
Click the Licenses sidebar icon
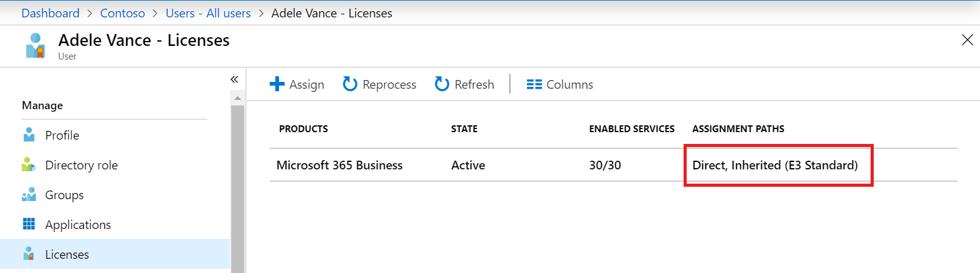[x=29, y=254]
